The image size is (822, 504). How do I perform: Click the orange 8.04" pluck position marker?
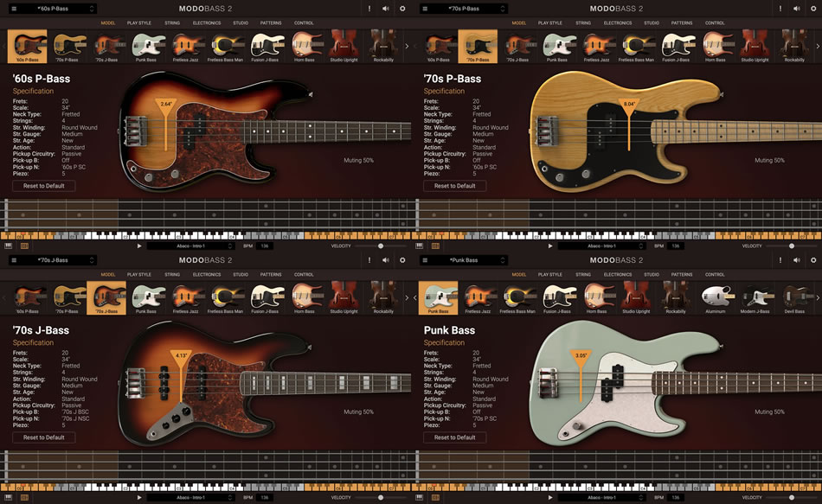coord(629,105)
